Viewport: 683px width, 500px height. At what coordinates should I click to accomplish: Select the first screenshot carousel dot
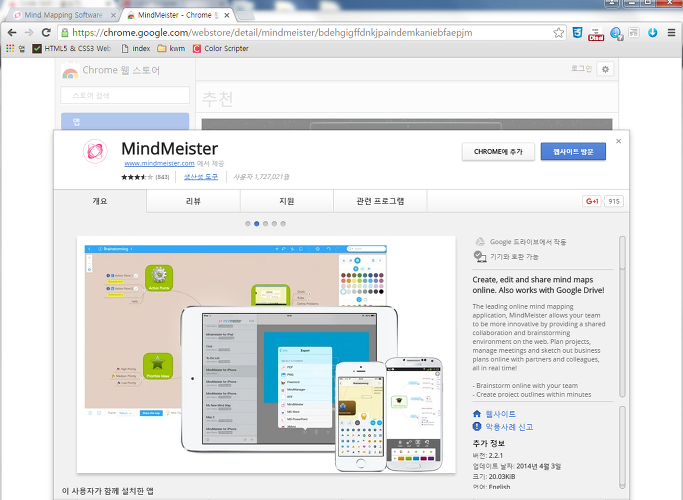[248, 224]
